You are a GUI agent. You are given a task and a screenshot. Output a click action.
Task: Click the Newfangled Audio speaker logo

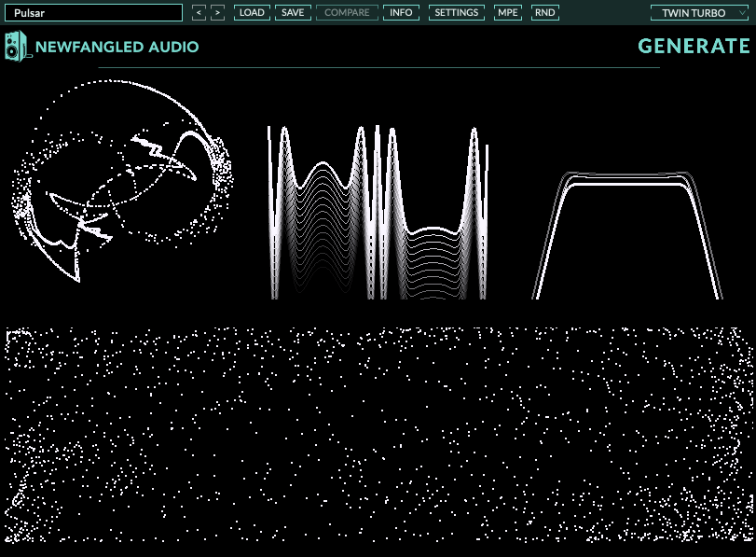(x=17, y=46)
